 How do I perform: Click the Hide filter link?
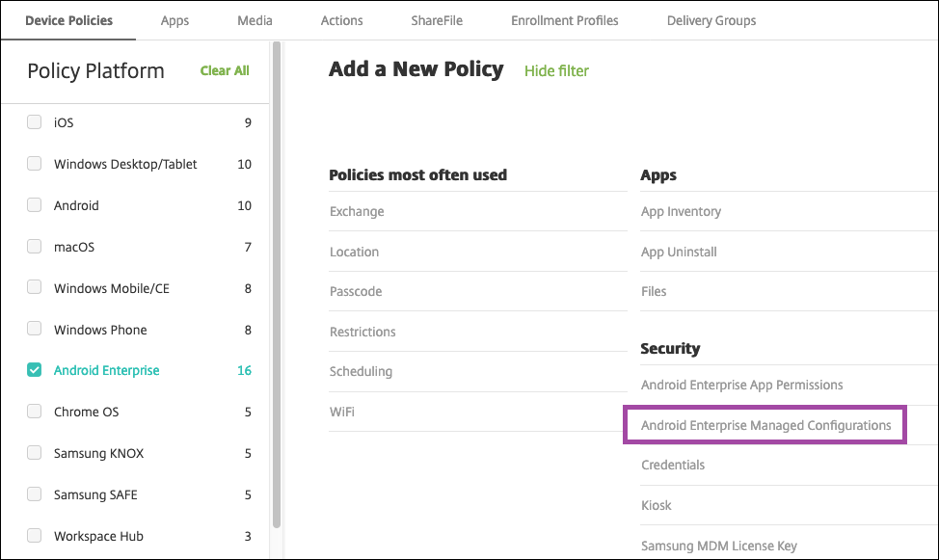(556, 70)
